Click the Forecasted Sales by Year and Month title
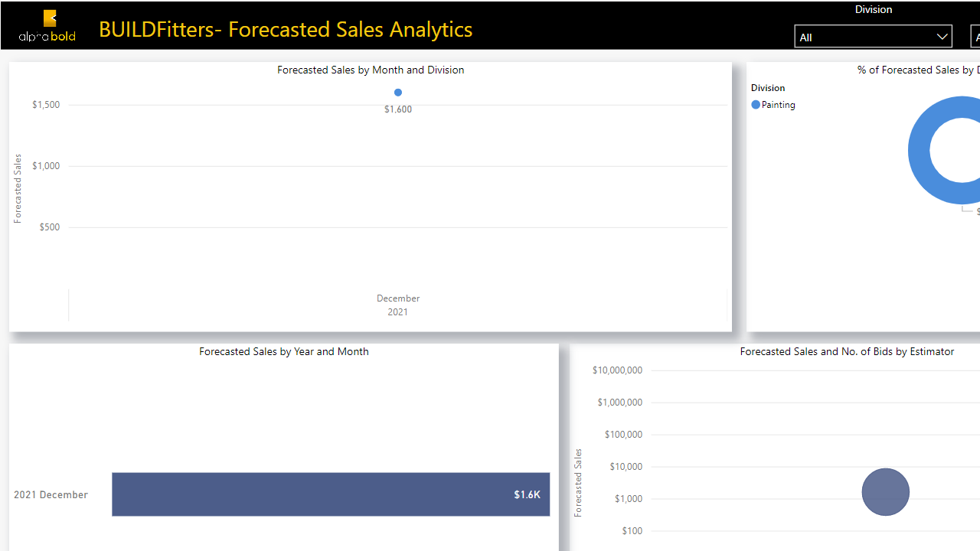 [284, 351]
